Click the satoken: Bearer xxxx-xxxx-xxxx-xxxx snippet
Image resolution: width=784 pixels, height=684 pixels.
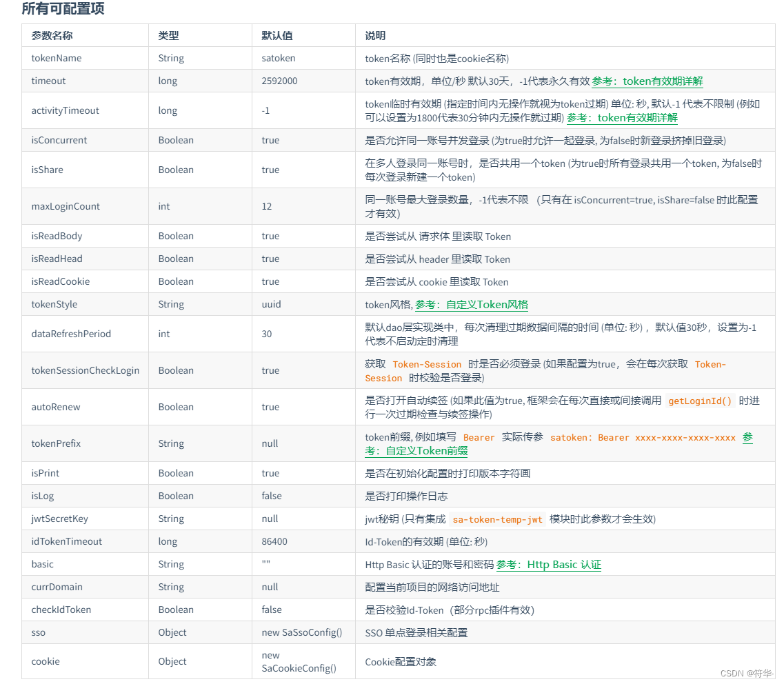[x=643, y=438]
